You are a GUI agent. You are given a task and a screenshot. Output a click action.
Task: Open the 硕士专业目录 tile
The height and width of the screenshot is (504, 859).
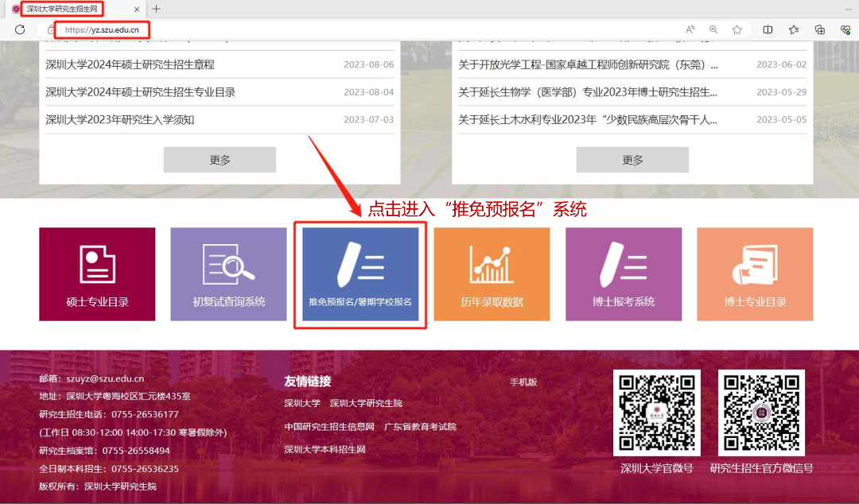[x=97, y=274]
